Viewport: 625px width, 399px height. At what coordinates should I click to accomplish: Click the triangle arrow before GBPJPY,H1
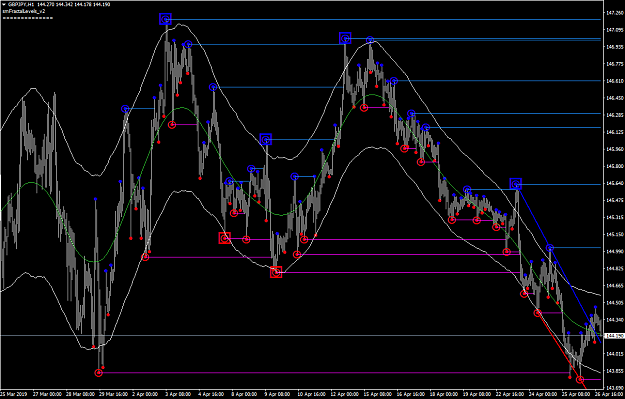coord(4,4)
